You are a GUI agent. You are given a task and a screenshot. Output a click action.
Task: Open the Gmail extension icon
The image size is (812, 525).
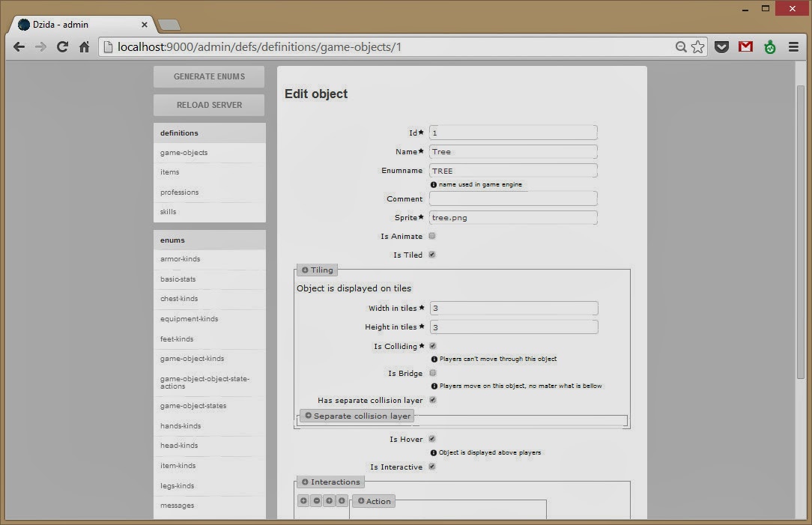[745, 46]
